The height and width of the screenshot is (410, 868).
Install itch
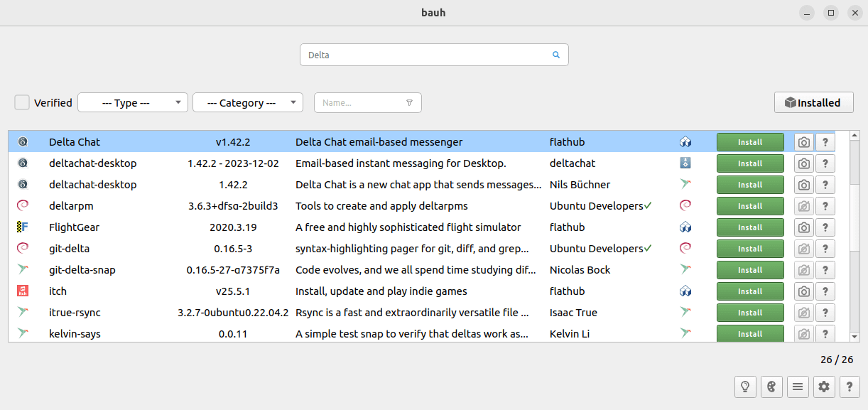[x=750, y=291]
